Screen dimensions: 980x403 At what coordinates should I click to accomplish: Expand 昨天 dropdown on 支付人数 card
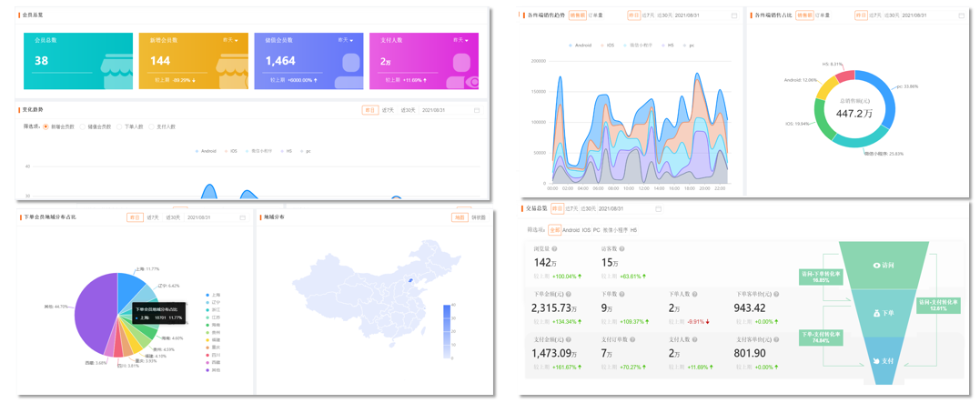point(460,41)
